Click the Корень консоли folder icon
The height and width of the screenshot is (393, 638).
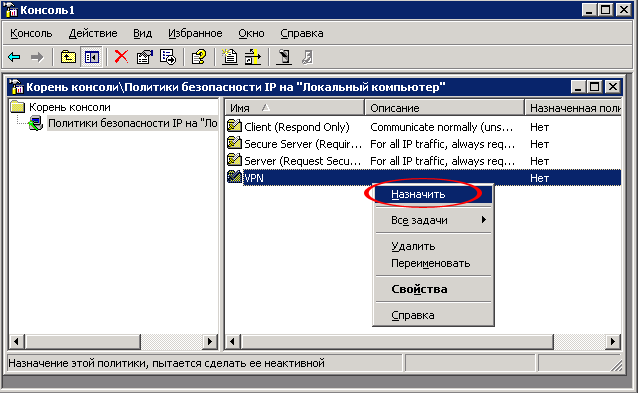click(x=18, y=107)
